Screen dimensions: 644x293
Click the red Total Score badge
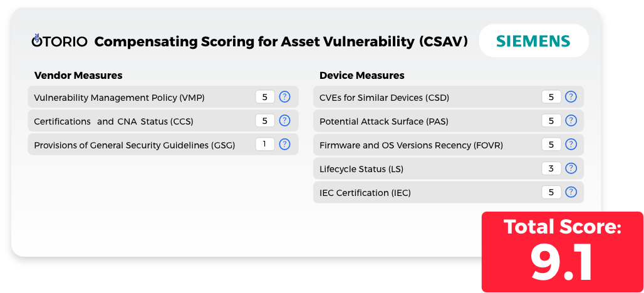[x=563, y=252]
